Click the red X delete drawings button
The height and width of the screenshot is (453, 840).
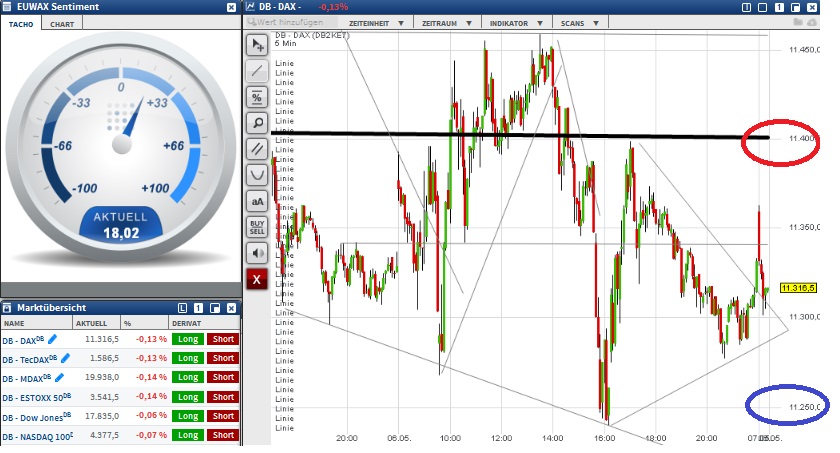257,279
